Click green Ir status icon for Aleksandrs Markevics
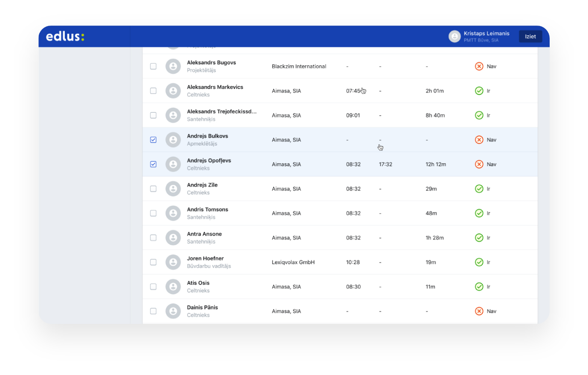 coord(479,91)
